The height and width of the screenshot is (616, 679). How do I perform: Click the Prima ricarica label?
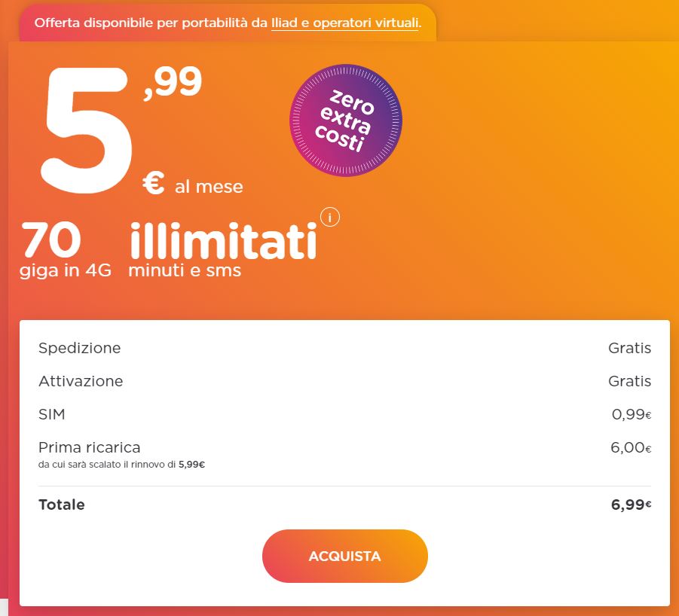pyautogui.click(x=89, y=447)
